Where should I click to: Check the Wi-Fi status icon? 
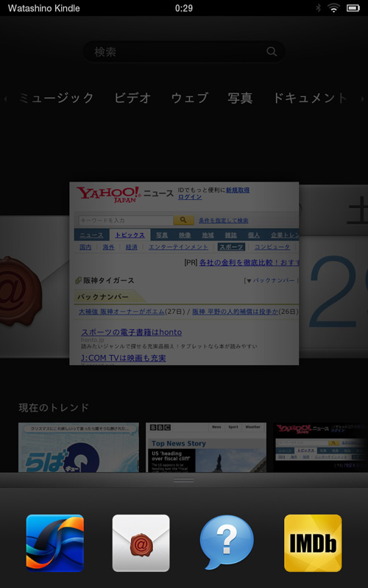pyautogui.click(x=333, y=8)
